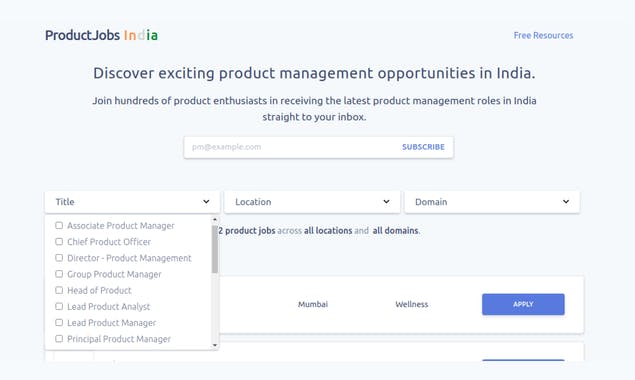635x380 pixels.
Task: Tick the Lead Product Analyst checkbox
Action: 59,306
